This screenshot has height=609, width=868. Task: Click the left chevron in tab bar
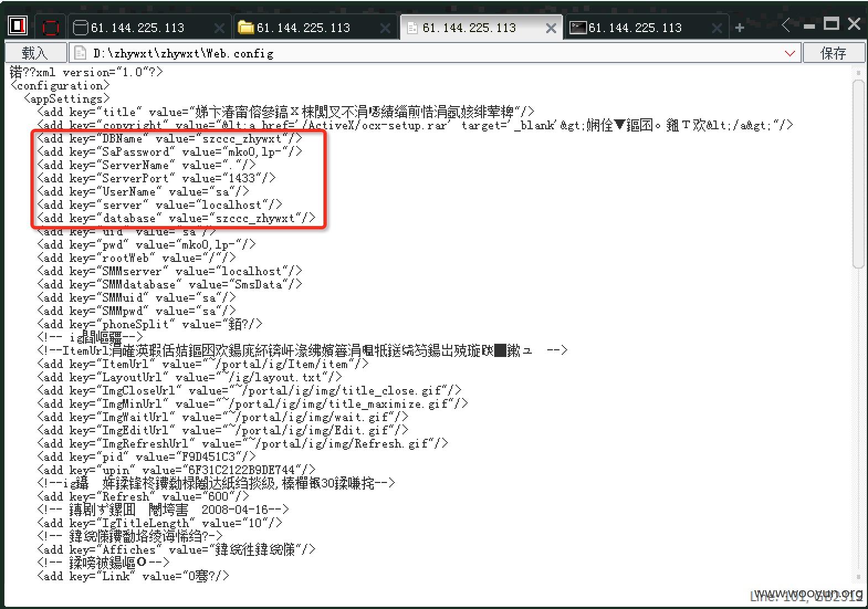click(786, 24)
